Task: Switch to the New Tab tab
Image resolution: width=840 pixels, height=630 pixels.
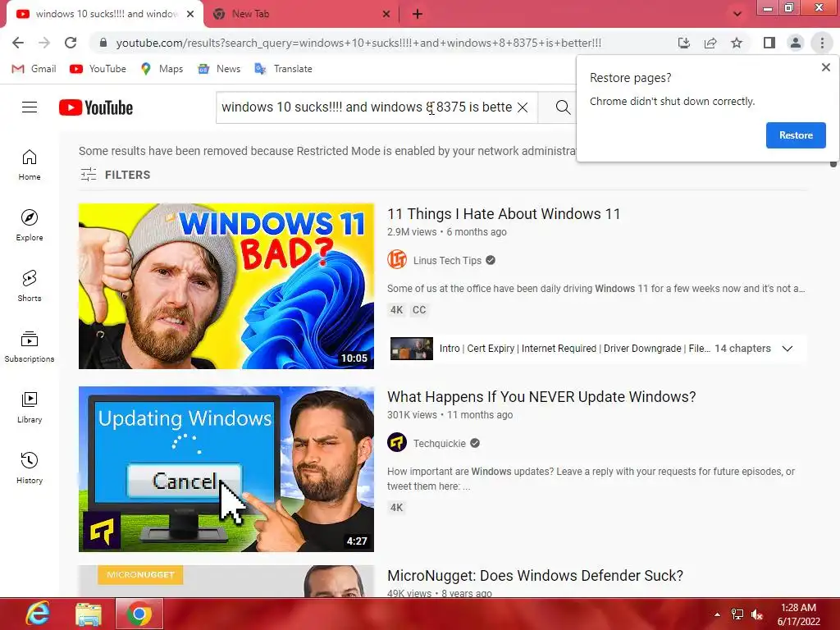Action: [x=300, y=14]
